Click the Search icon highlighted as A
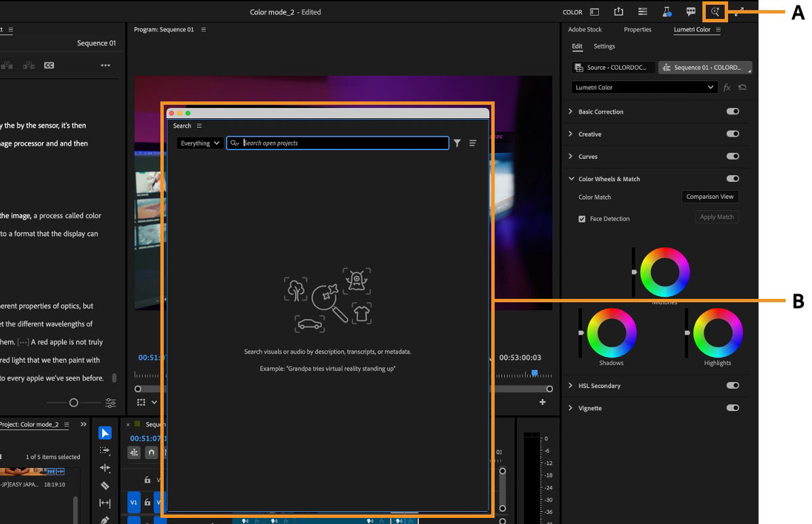 [714, 11]
